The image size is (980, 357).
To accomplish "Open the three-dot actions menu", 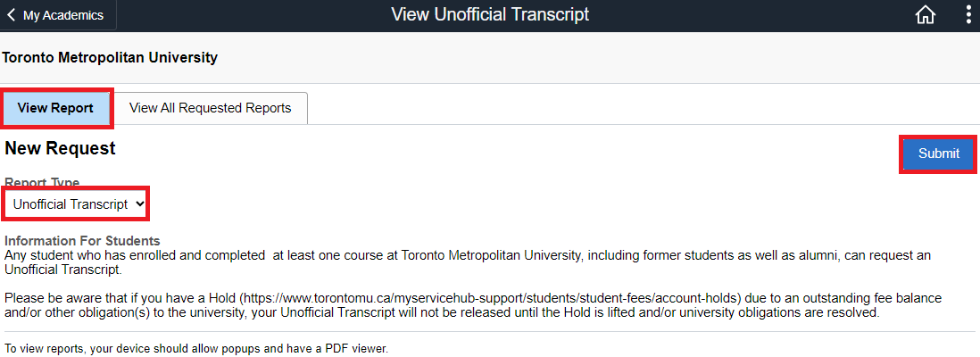I will (x=968, y=15).
